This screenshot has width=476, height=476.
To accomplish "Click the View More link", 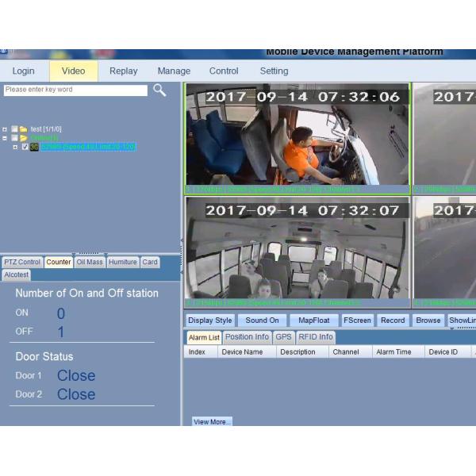I will [212, 422].
